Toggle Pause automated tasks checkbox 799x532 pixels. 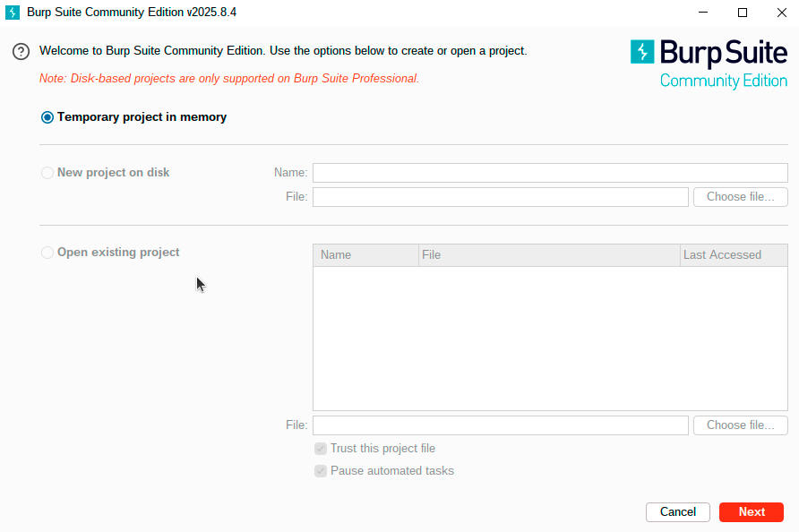[321, 471]
